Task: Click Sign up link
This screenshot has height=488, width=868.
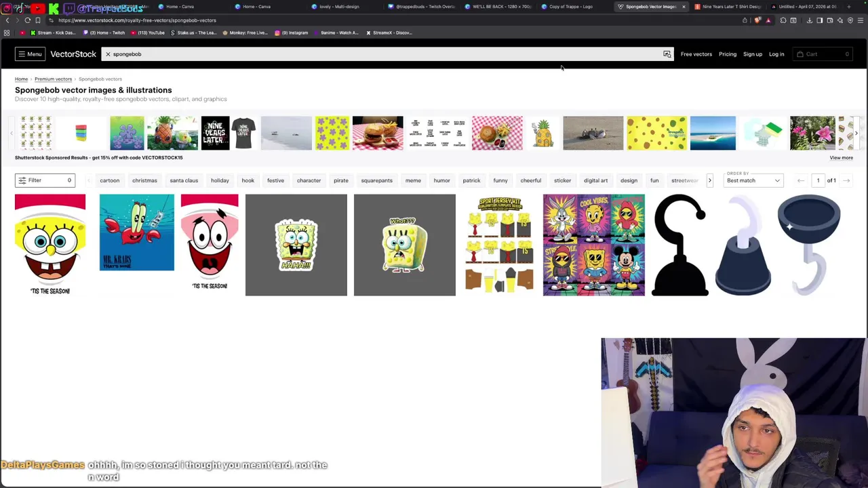Action: click(x=753, y=54)
